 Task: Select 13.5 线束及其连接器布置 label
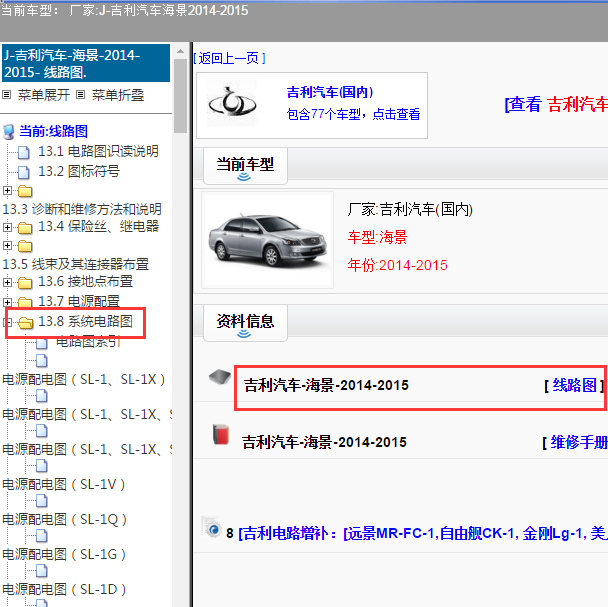pos(76,265)
